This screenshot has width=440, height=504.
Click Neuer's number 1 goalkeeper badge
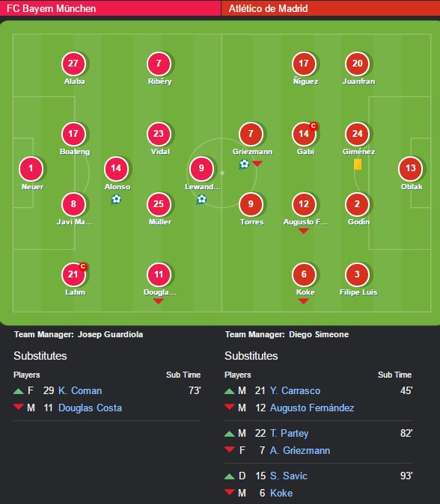click(x=31, y=169)
